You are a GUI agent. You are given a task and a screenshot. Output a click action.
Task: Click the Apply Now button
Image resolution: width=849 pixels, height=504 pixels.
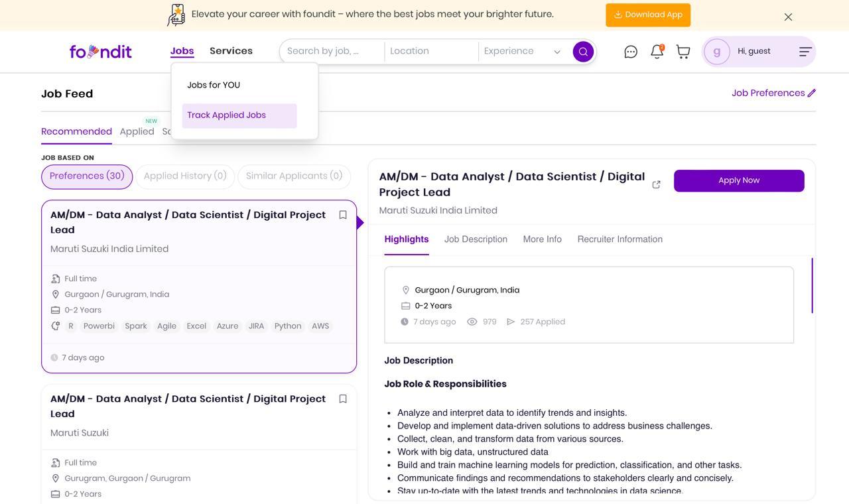[x=739, y=181]
